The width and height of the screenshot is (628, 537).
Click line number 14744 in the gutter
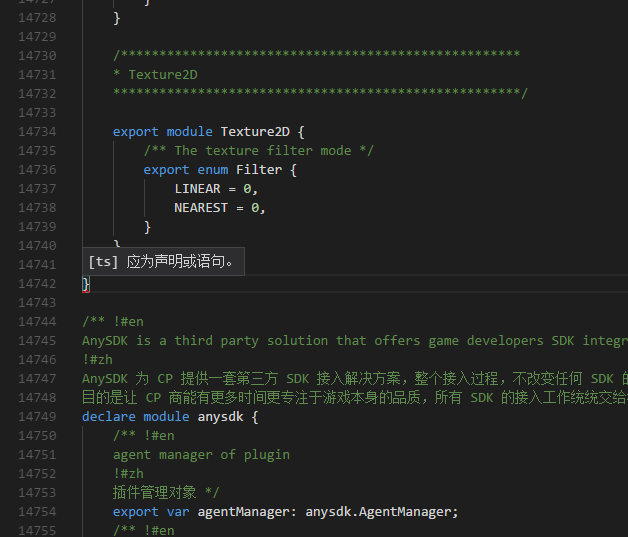click(37, 321)
